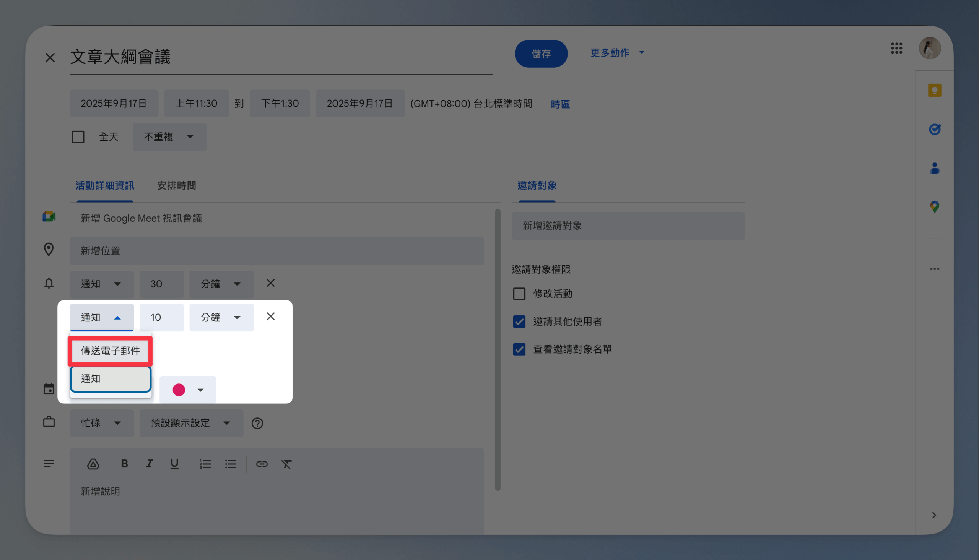Open Google Maps side panel icon
The height and width of the screenshot is (560, 979).
point(934,207)
